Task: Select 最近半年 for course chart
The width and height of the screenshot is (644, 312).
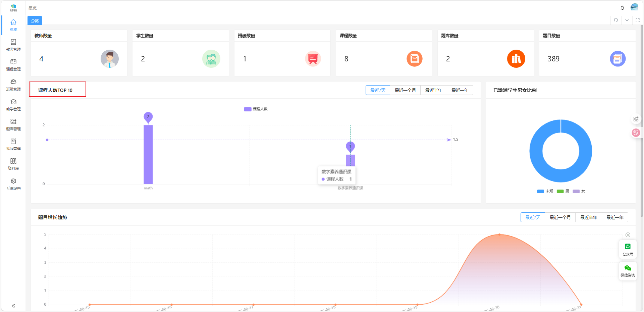Action: coord(433,90)
